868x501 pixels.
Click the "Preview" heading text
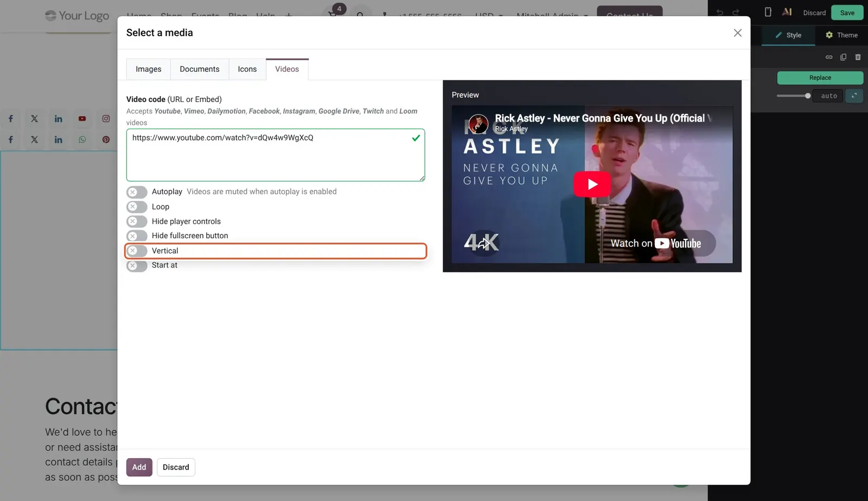[x=465, y=94]
